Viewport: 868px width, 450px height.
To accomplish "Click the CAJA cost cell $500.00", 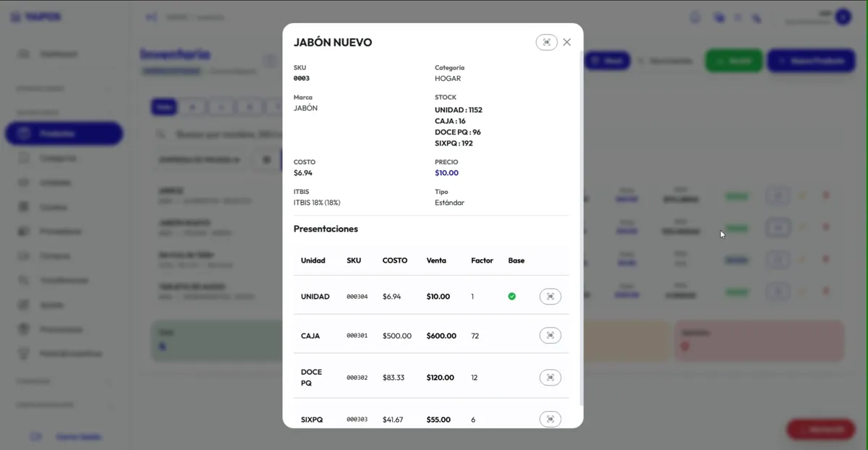I will pyautogui.click(x=397, y=336).
